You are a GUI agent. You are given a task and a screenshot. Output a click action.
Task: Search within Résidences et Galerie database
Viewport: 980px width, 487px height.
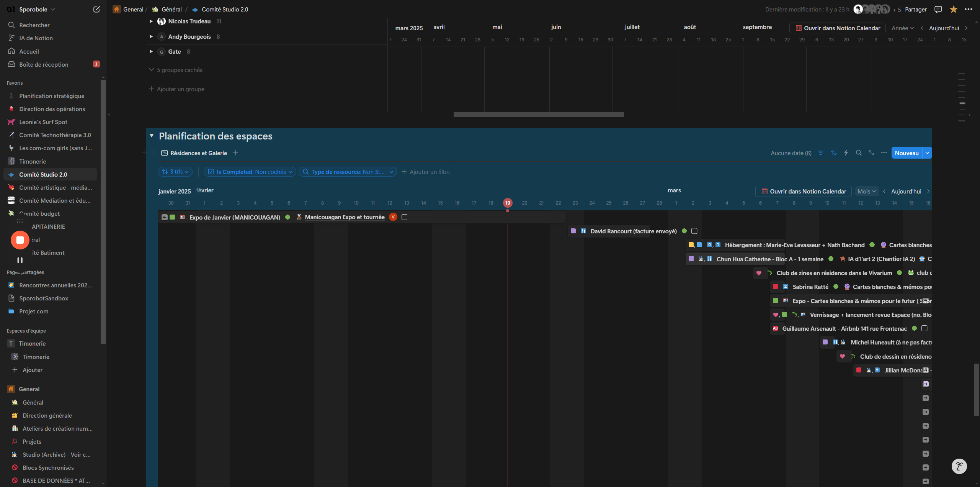859,153
